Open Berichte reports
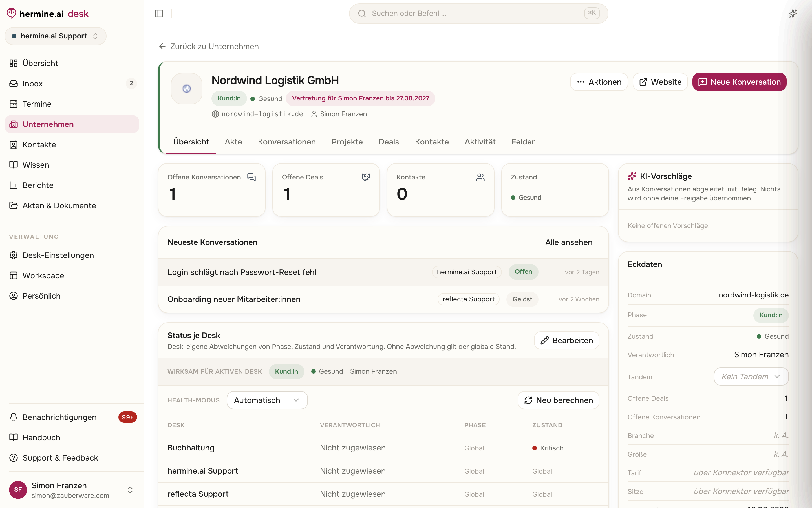812x508 pixels. [x=72, y=185]
